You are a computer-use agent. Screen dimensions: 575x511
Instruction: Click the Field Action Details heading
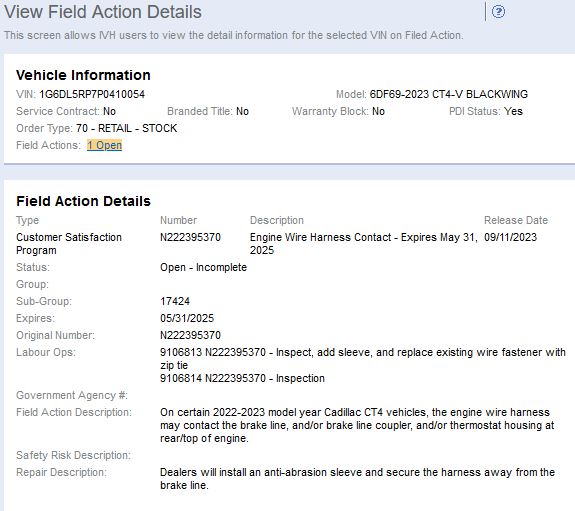(83, 201)
